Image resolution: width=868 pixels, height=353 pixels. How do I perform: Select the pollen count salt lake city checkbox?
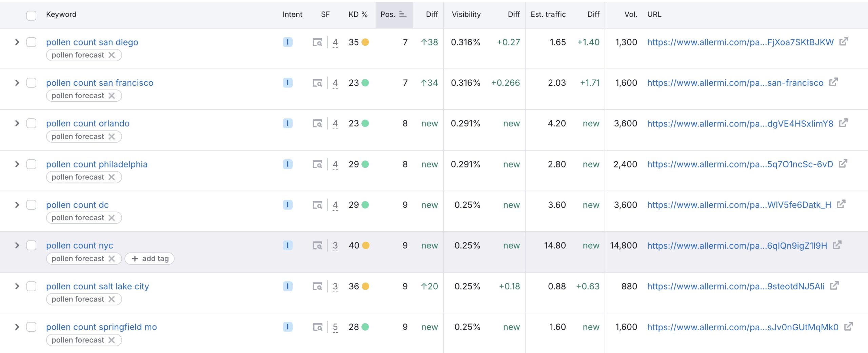coord(31,286)
